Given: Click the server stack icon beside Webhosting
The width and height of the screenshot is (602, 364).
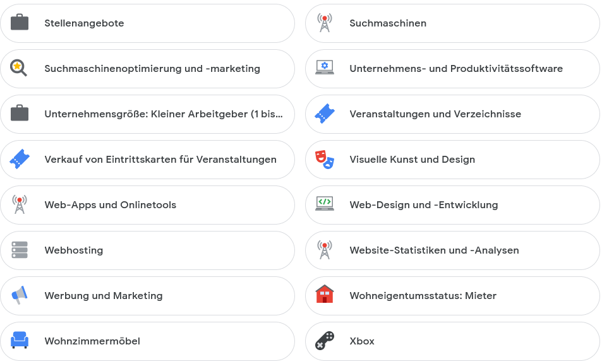Looking at the screenshot, I should coord(20,250).
